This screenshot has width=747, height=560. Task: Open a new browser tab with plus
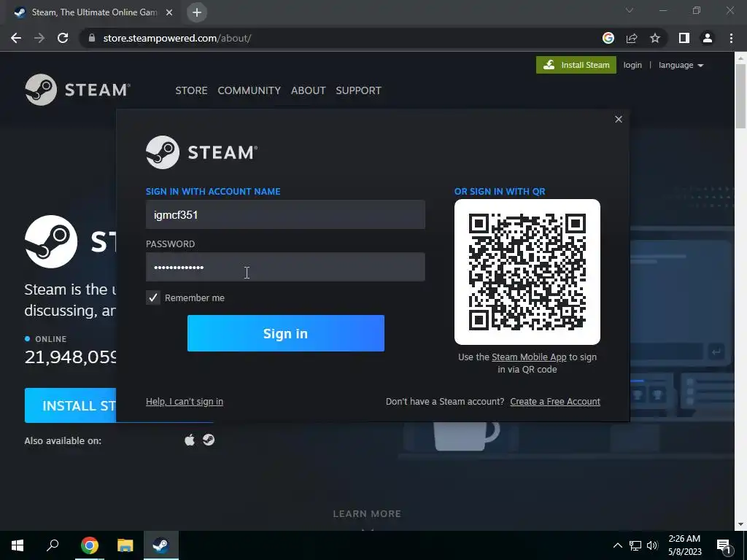(197, 12)
